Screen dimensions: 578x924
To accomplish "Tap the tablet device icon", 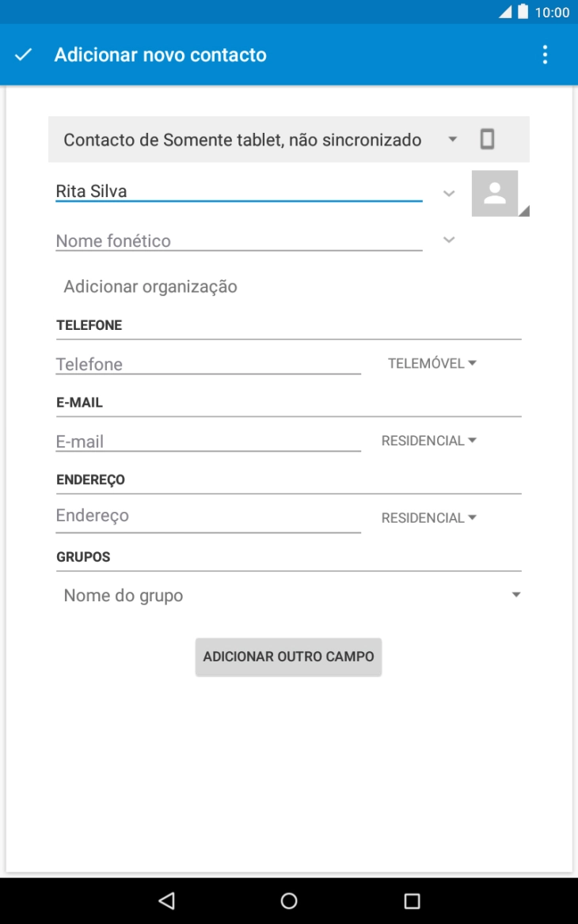I will click(487, 140).
